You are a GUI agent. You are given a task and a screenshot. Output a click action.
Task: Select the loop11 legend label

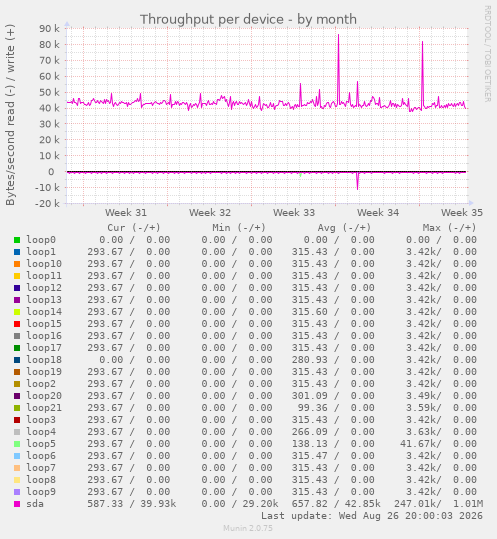click(x=44, y=276)
